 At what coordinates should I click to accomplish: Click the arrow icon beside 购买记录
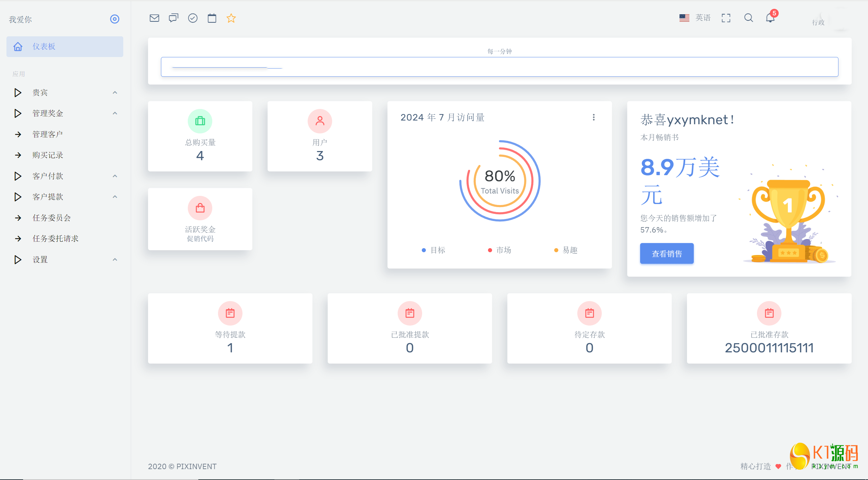[18, 155]
